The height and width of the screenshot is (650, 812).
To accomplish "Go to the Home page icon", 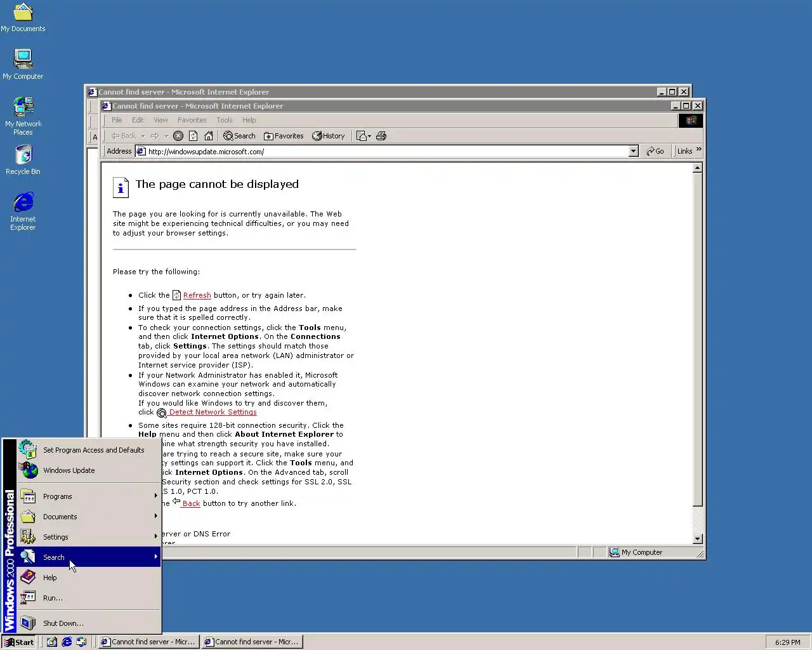I will tap(209, 136).
